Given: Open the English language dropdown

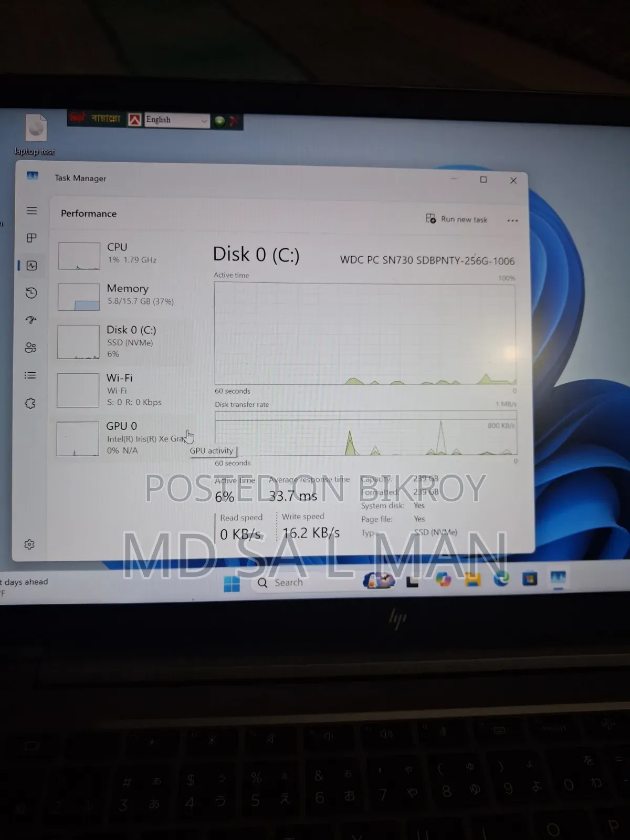Looking at the screenshot, I should click(177, 120).
